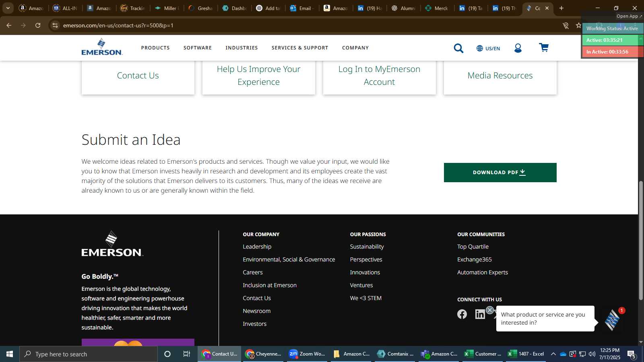Open the Ventures footer link
Viewport: 644px width, 362px height.
point(361,285)
